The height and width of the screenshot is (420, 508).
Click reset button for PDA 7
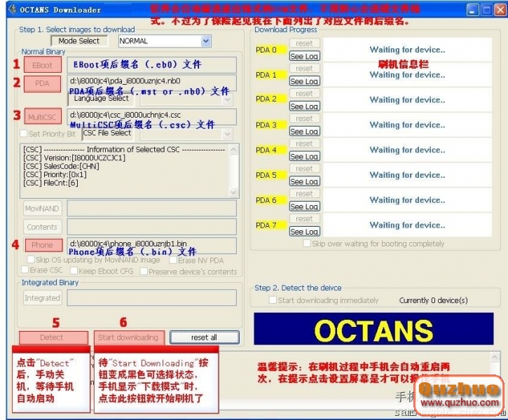304,218
